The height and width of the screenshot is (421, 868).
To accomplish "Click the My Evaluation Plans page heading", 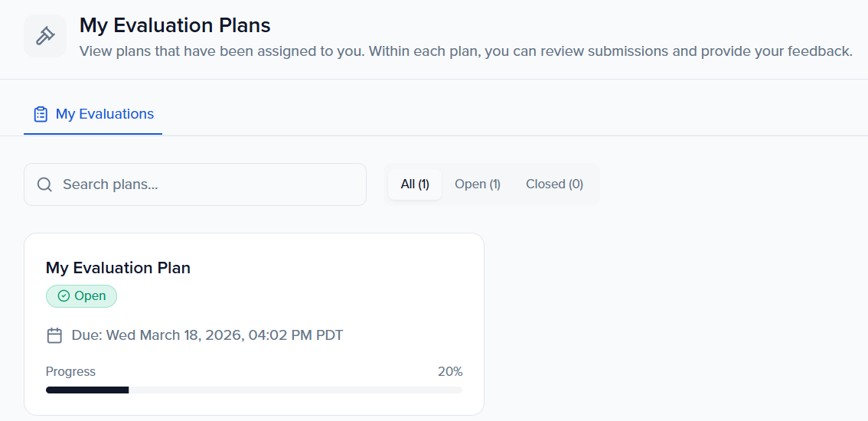I will click(x=175, y=25).
